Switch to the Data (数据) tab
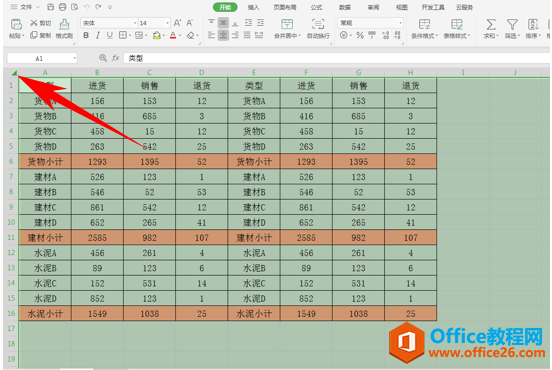 point(345,7)
